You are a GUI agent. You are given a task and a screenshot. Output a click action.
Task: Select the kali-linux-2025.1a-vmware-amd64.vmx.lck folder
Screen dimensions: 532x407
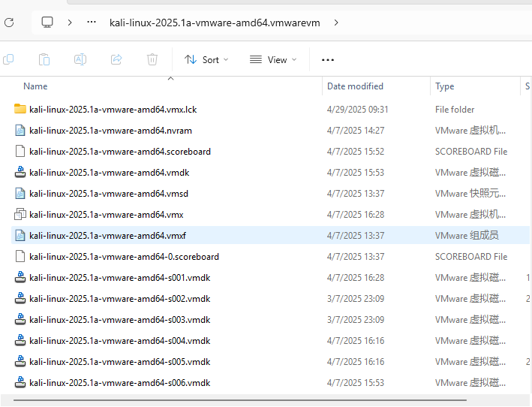(x=113, y=110)
